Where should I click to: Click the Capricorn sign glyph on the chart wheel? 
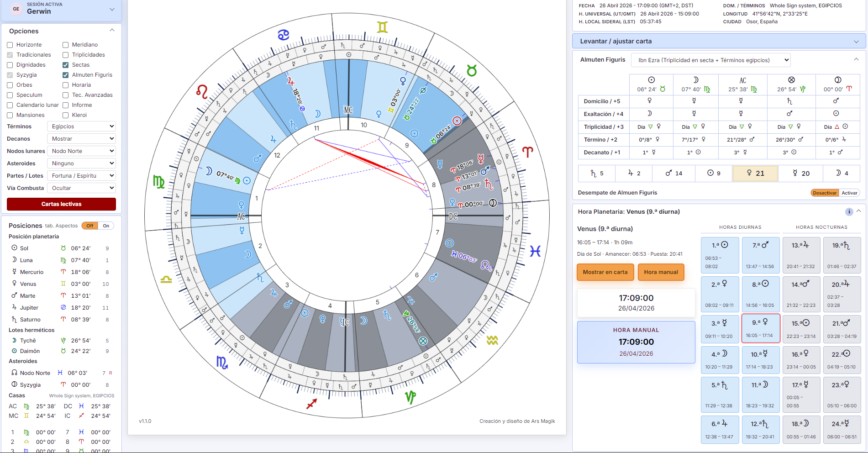tap(410, 397)
